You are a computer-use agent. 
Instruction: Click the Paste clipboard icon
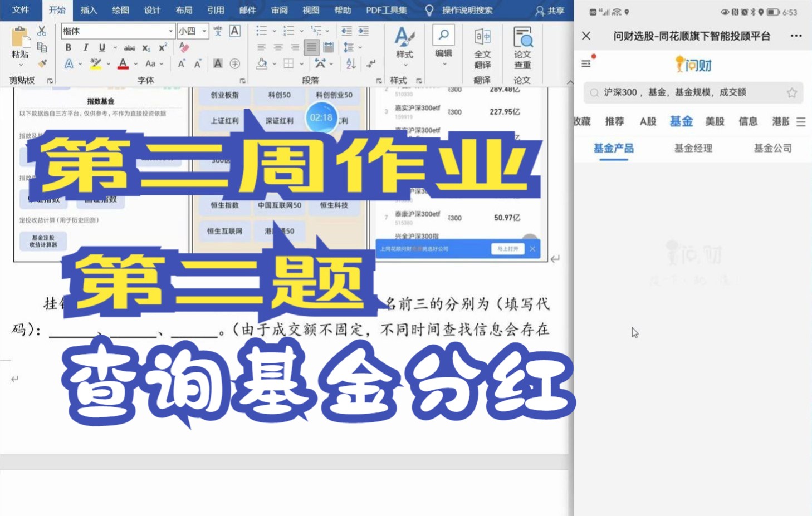[20, 37]
